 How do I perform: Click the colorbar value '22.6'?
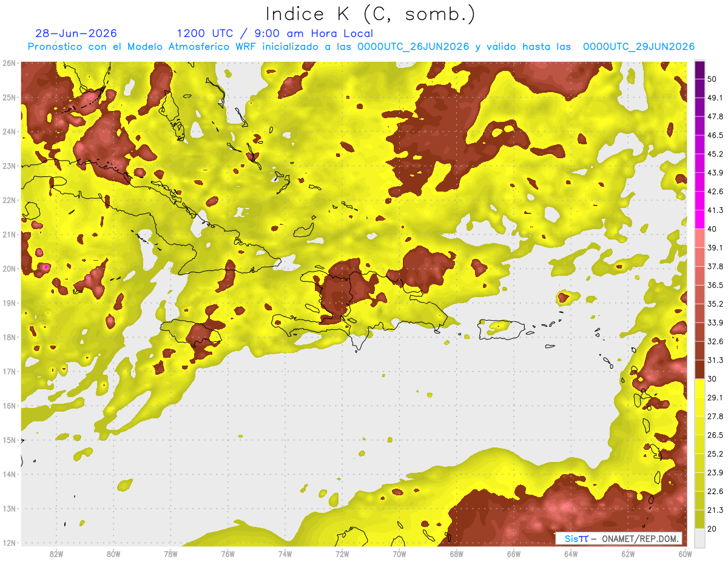[x=715, y=491]
